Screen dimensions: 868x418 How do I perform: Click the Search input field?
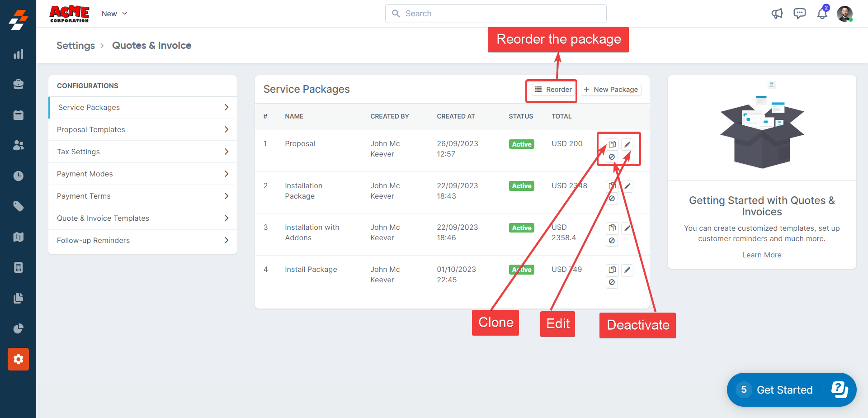[x=495, y=14]
